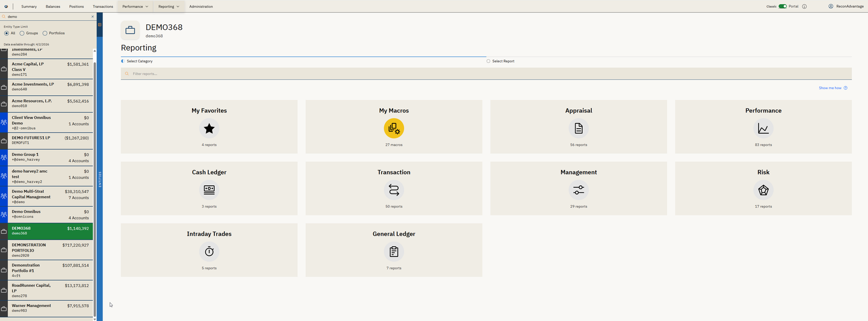Screen dimensions: 868x321
Task: Click group icon of Client View Omnibus Demo
Action: [x=4, y=123]
